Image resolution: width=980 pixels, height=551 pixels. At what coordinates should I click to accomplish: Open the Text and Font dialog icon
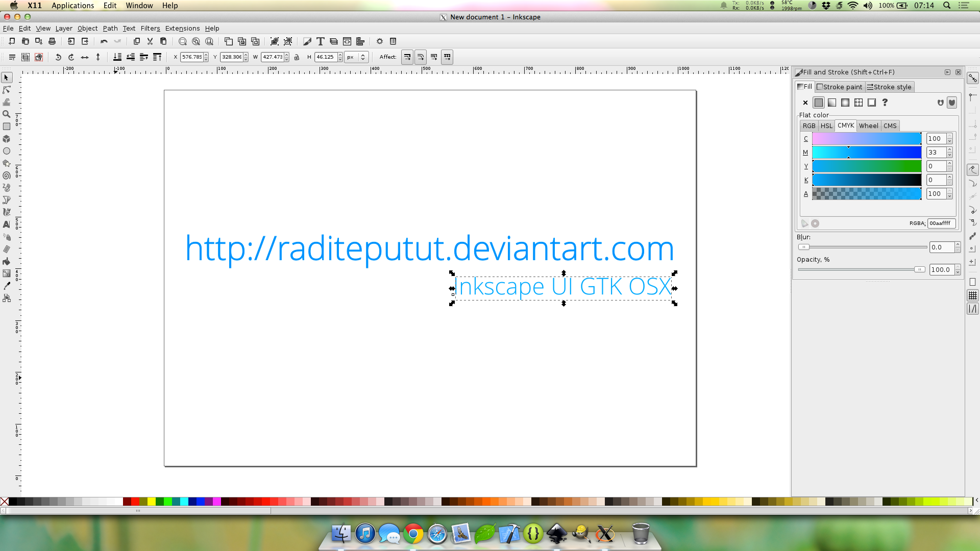point(321,41)
